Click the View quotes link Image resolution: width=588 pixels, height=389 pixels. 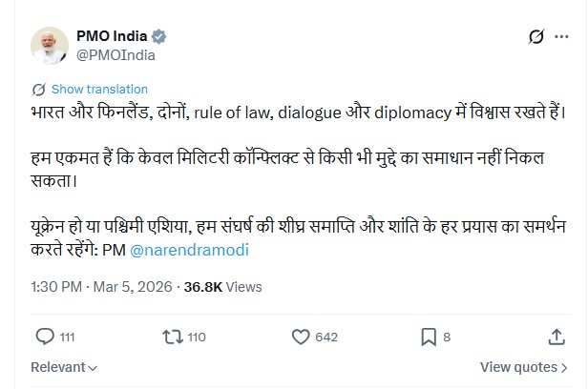519,366
